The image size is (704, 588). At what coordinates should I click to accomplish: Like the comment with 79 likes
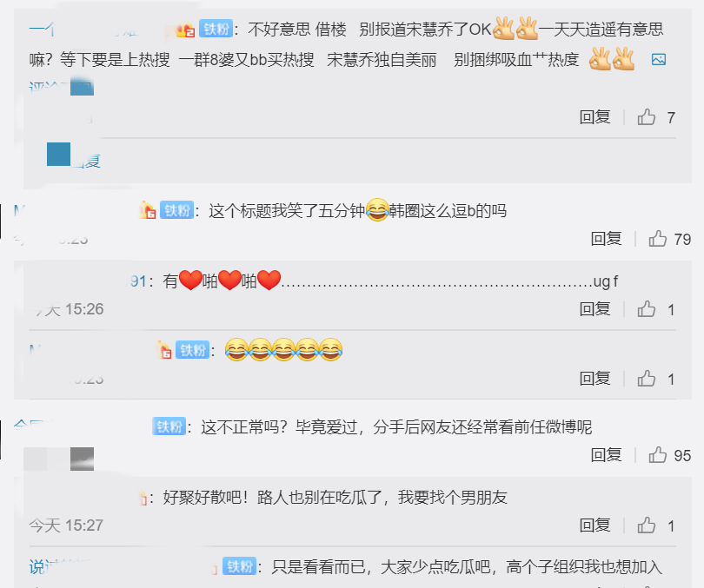click(x=658, y=239)
